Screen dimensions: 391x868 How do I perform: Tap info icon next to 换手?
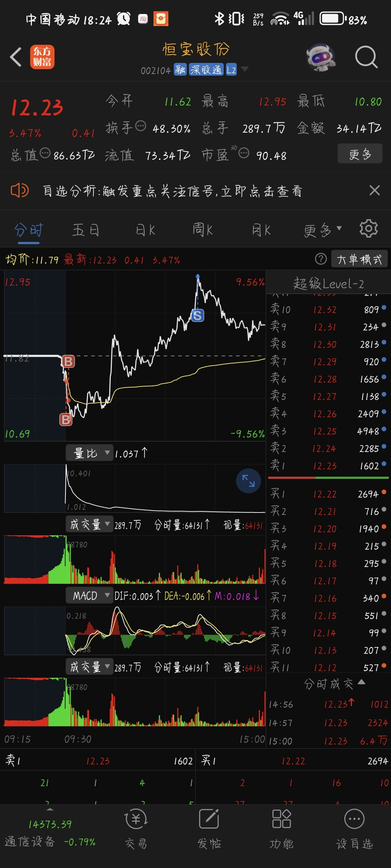click(x=140, y=126)
